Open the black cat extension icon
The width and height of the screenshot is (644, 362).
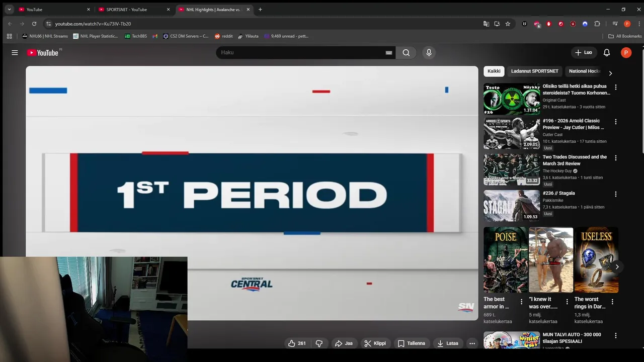point(525,24)
